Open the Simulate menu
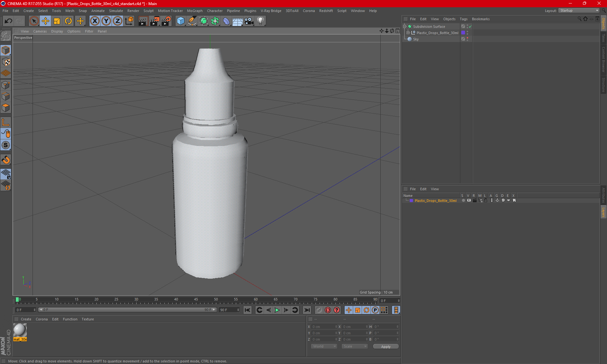Screen dimensions: 607x364 coord(116,11)
